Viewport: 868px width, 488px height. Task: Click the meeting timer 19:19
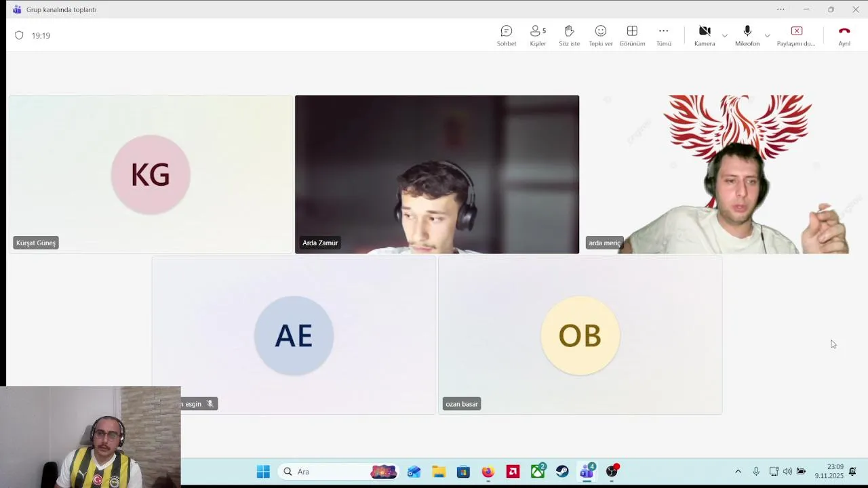coord(41,35)
